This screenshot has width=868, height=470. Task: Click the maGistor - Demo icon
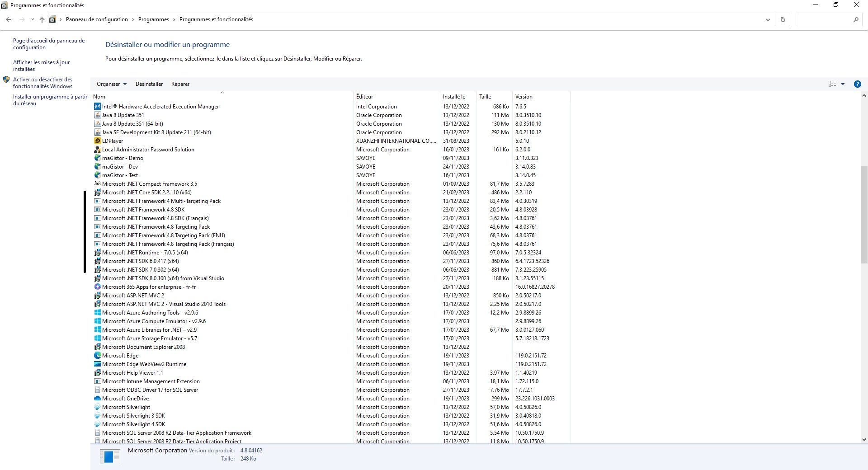[x=98, y=158]
